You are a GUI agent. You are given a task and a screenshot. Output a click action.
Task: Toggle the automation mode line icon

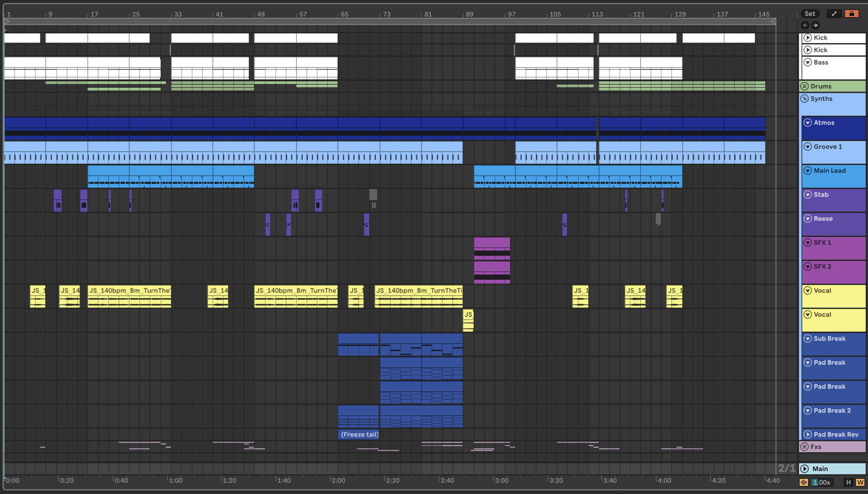[x=834, y=14]
